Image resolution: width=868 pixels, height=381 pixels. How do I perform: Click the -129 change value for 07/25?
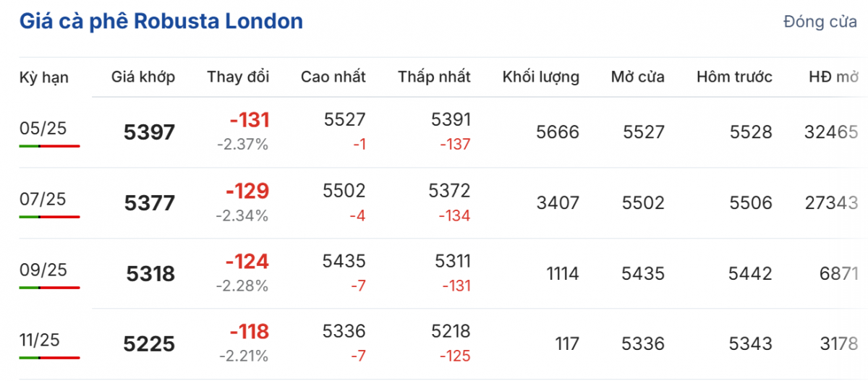coord(247,191)
